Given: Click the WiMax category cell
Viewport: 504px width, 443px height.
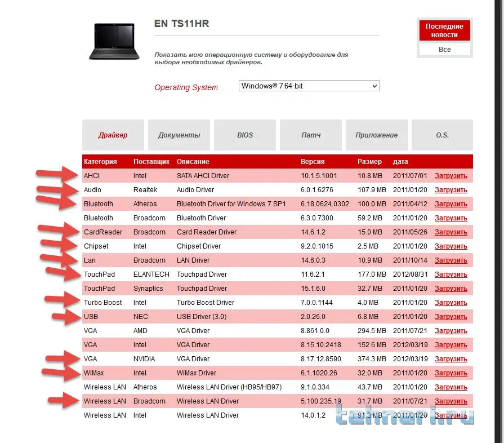Looking at the screenshot, I should pos(94,373).
